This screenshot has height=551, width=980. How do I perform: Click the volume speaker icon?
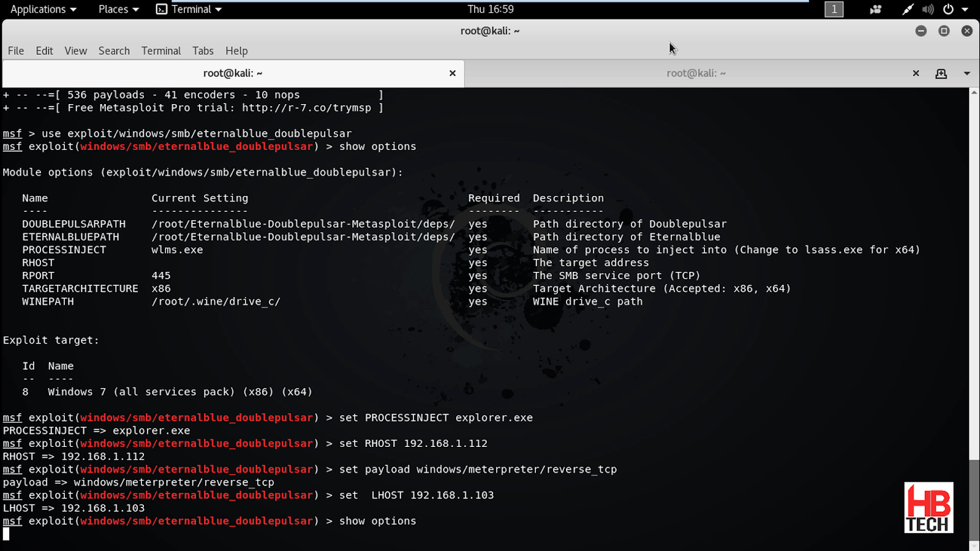928,9
